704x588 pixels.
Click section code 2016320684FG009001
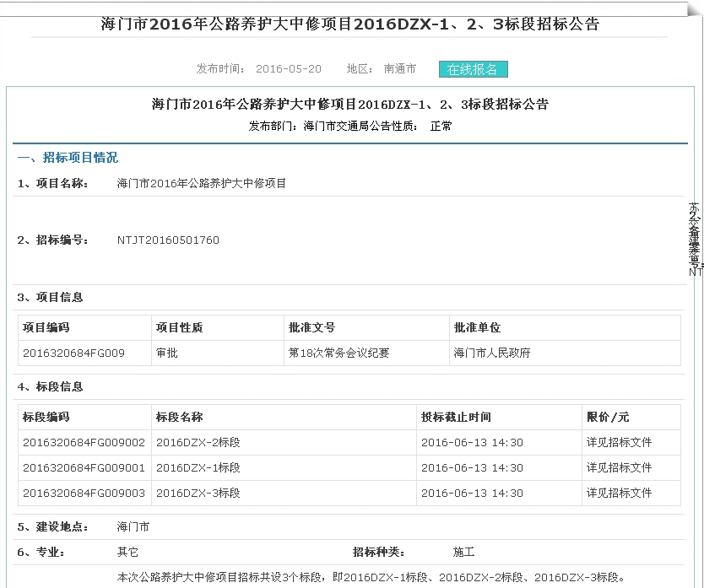pos(84,467)
